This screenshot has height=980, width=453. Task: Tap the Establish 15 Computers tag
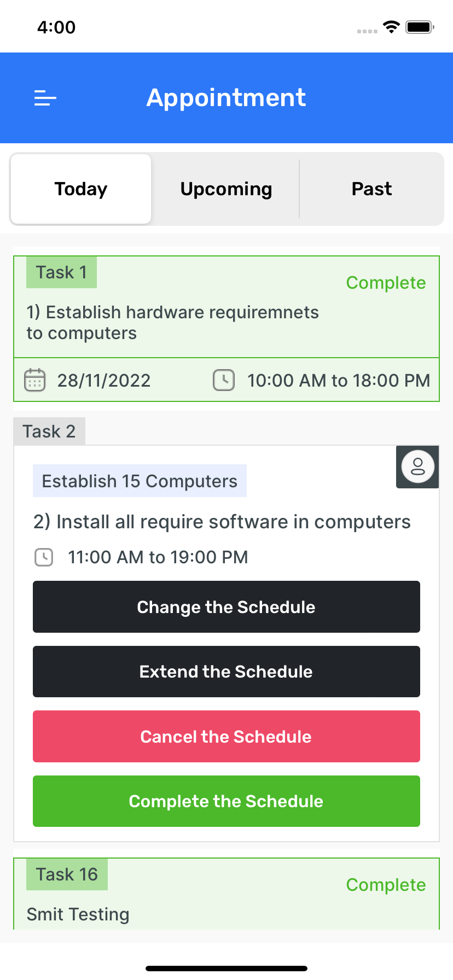click(x=140, y=481)
